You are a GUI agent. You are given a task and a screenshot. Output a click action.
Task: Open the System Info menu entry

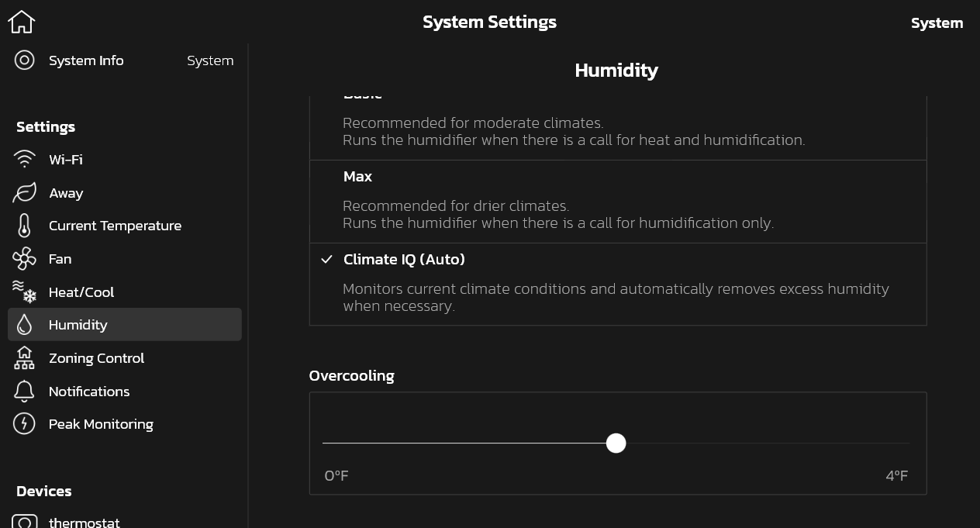pyautogui.click(x=86, y=60)
